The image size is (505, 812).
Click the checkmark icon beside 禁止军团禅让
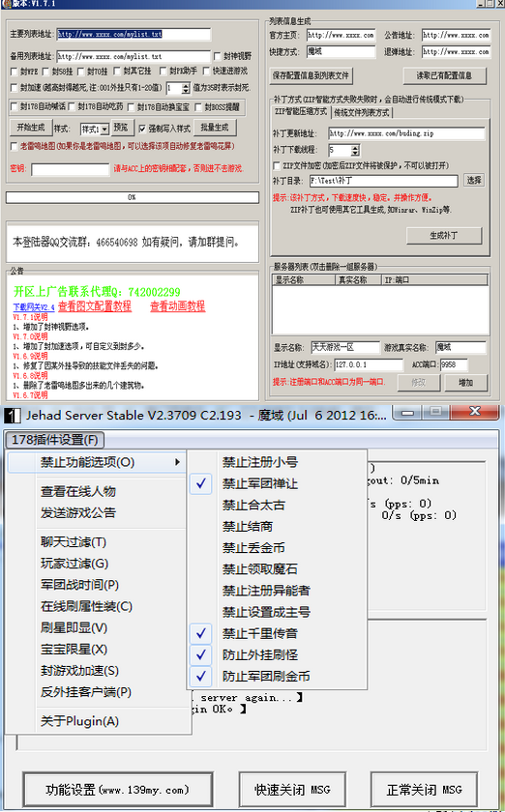pyautogui.click(x=201, y=483)
